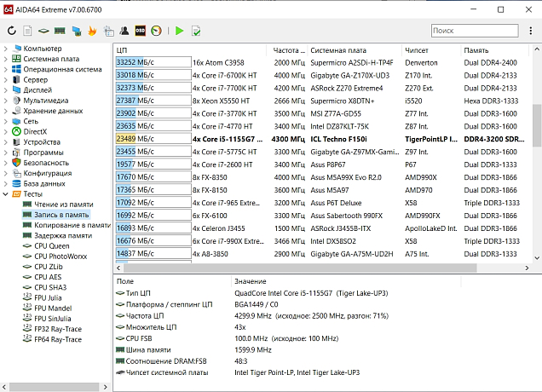Click the user profile silhouette toolbar icon

124,32
